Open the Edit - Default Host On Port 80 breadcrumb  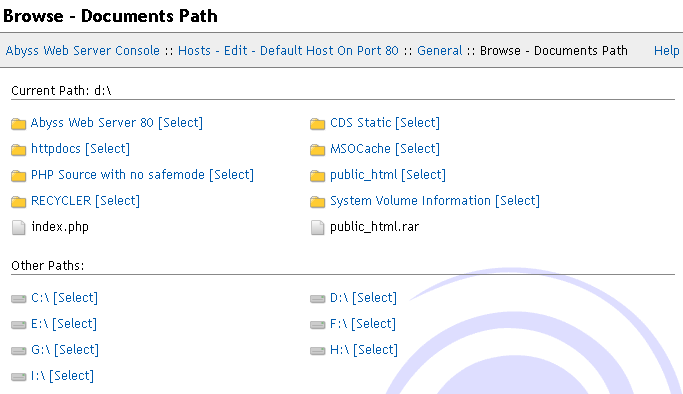pyautogui.click(x=311, y=51)
